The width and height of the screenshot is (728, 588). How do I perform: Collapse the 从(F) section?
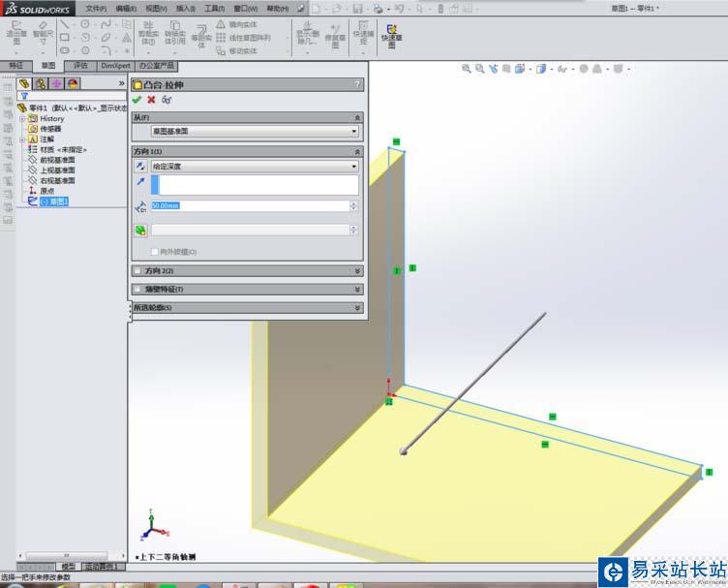click(x=357, y=117)
